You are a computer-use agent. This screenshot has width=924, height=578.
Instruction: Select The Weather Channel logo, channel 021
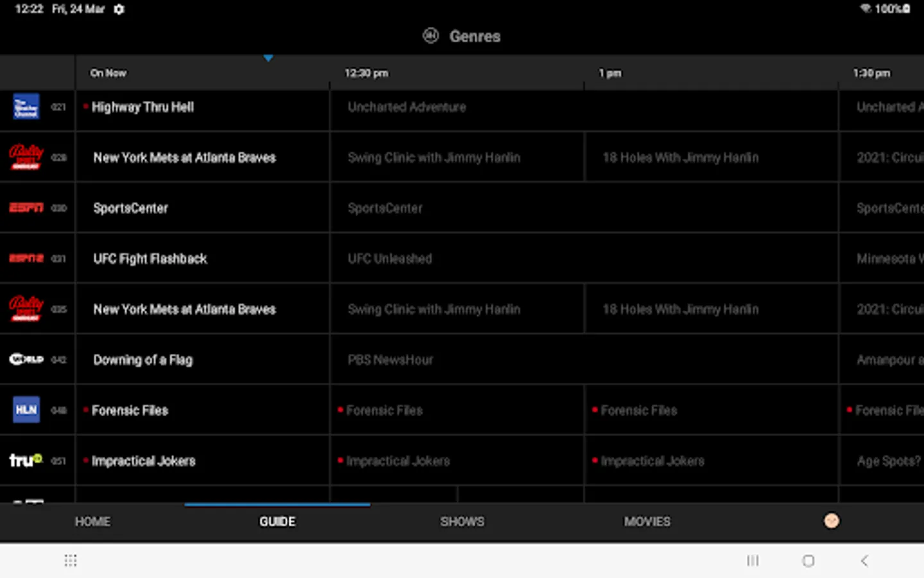click(26, 107)
